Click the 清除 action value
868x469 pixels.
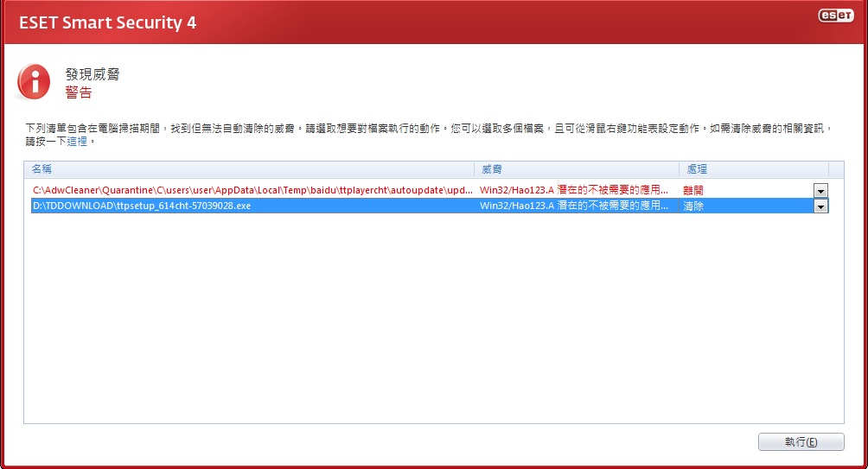(693, 206)
